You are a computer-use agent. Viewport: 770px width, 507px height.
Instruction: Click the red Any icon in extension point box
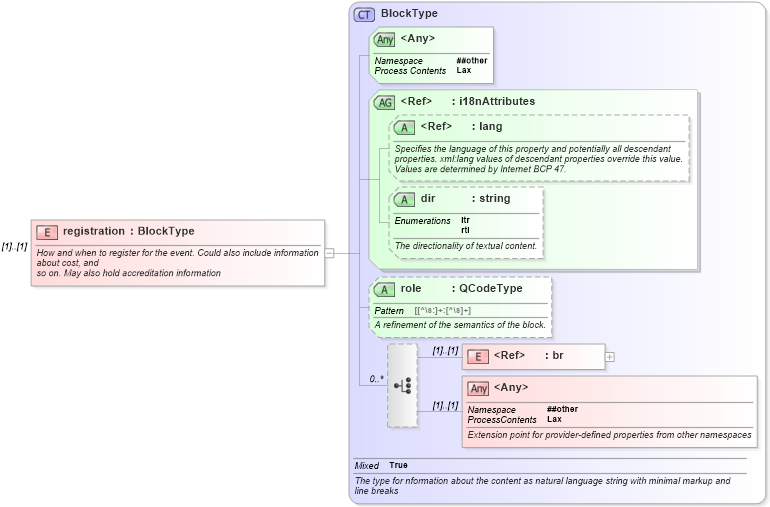[x=478, y=389]
